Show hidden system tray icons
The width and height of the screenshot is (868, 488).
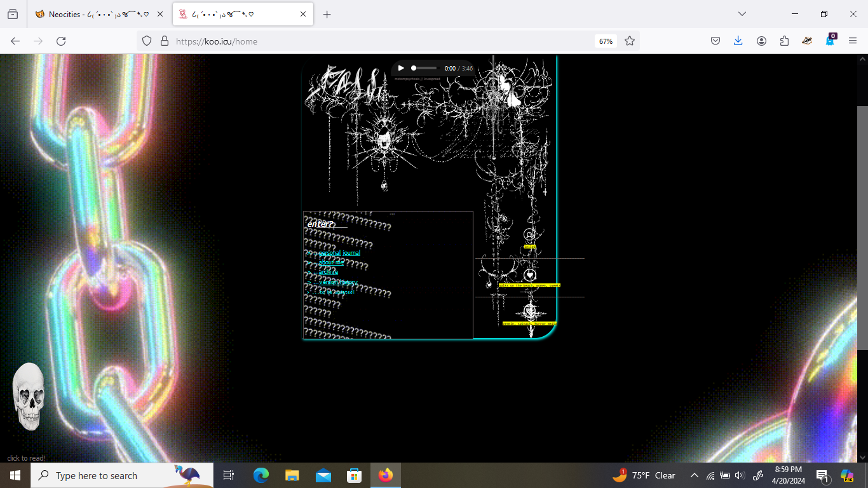click(x=694, y=475)
